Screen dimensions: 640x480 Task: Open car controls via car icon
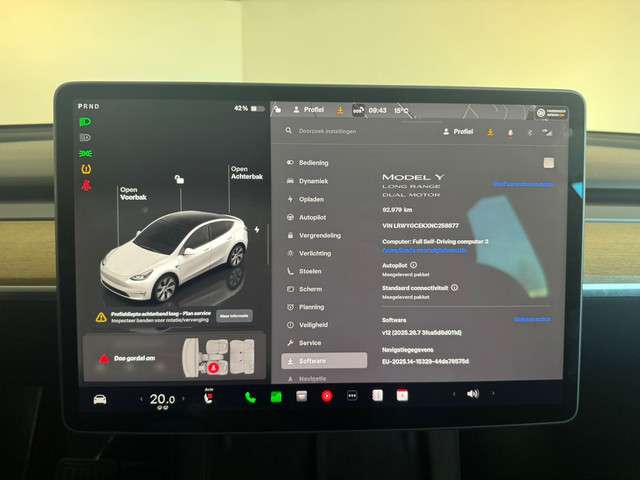pos(100,399)
